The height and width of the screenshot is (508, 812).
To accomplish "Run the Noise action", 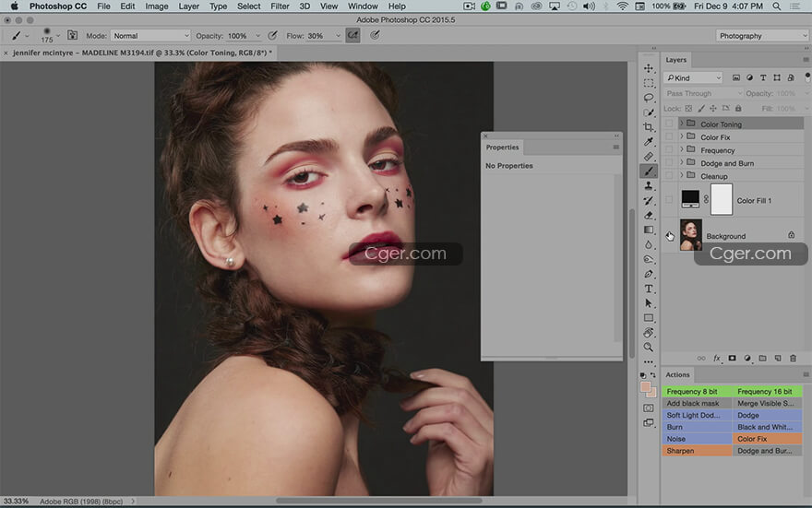I will [x=697, y=439].
